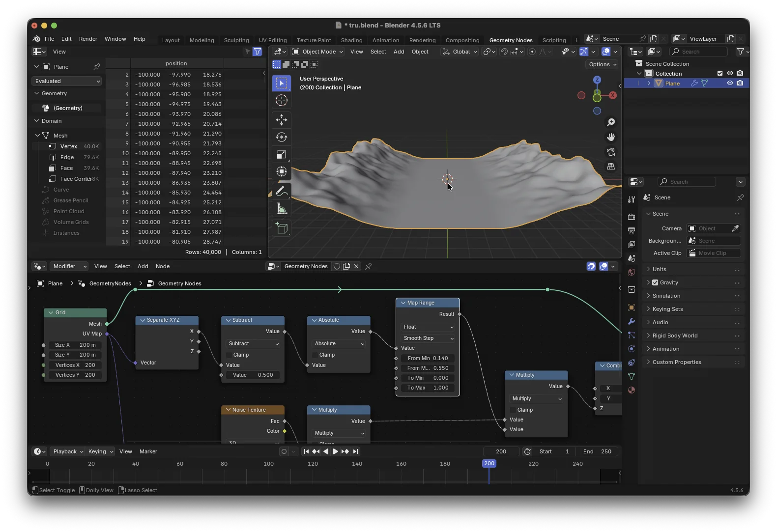Hide the Plane object in viewport
The height and width of the screenshot is (532, 777).
[x=730, y=84]
